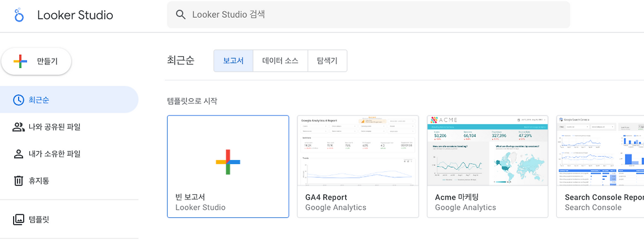Open the 만들기 create button
Screen dimensions: 644x242
pyautogui.click(x=36, y=61)
